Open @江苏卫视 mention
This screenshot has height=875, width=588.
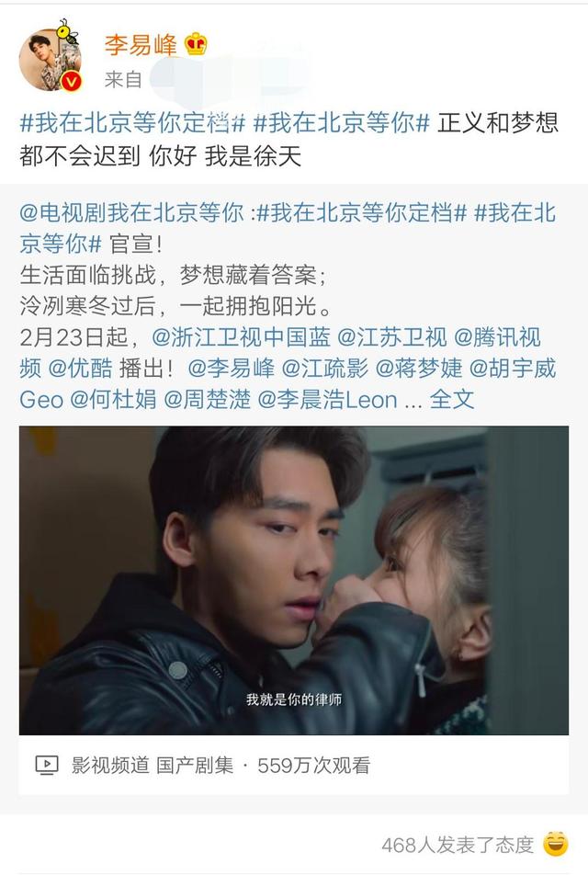click(x=392, y=337)
